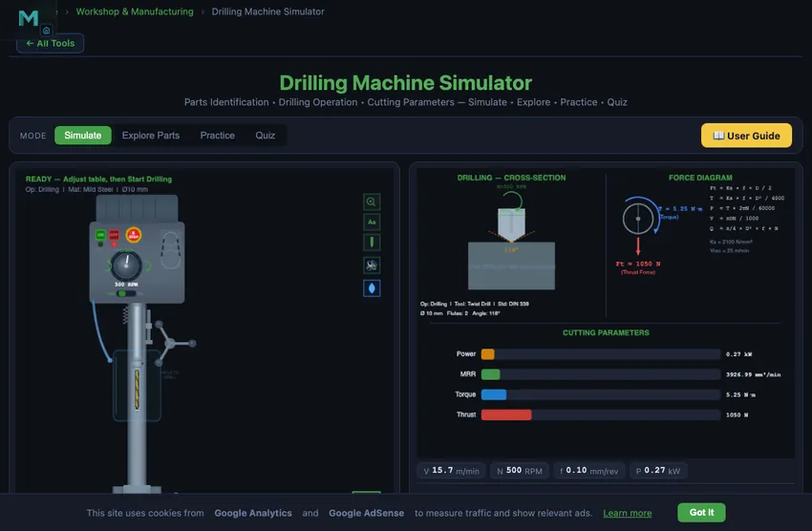The image size is (812, 531).
Task: Hit the yellow-red E-STOP emergency button
Action: click(133, 235)
